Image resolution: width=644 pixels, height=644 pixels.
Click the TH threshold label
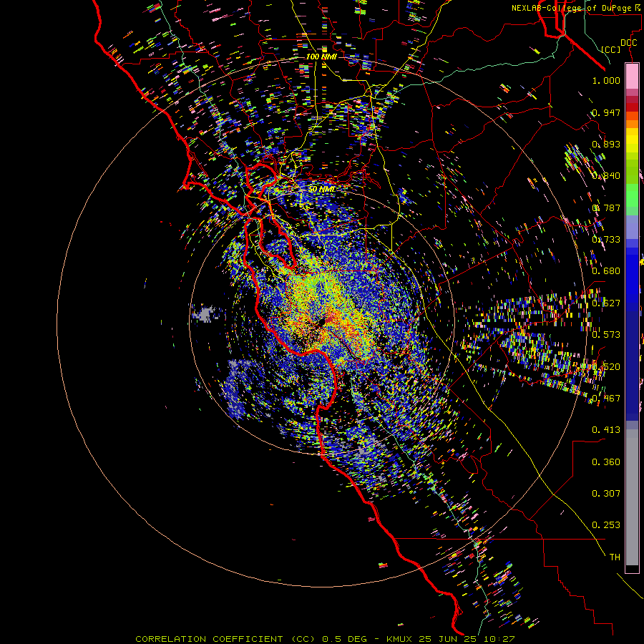click(x=615, y=557)
